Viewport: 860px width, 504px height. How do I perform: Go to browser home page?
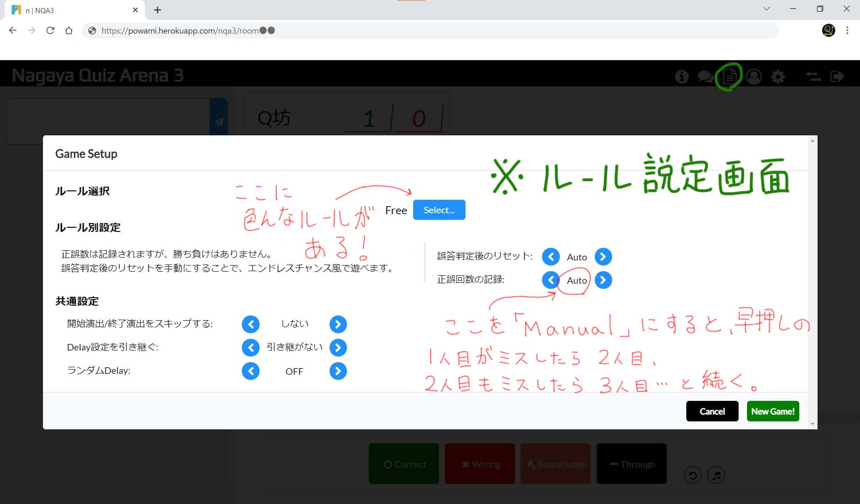pos(69,31)
